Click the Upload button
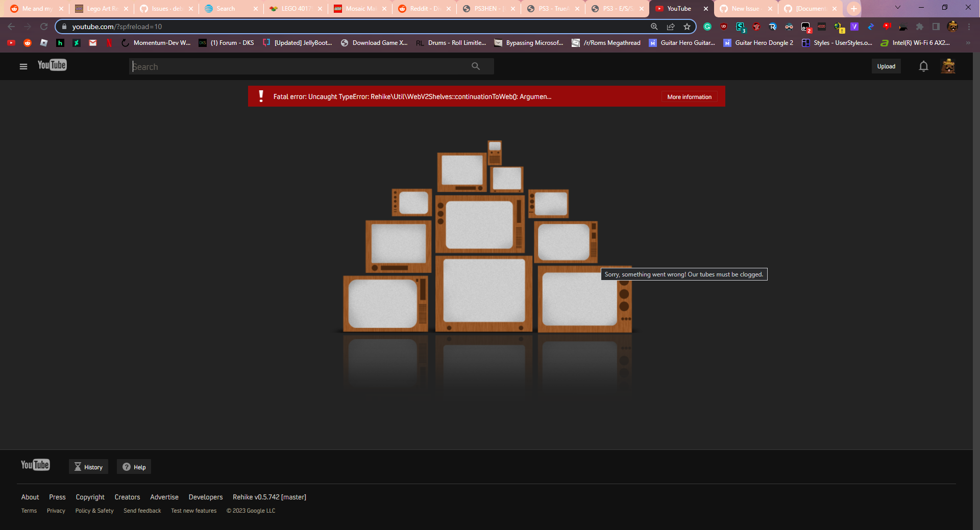The height and width of the screenshot is (530, 980). pyautogui.click(x=886, y=66)
